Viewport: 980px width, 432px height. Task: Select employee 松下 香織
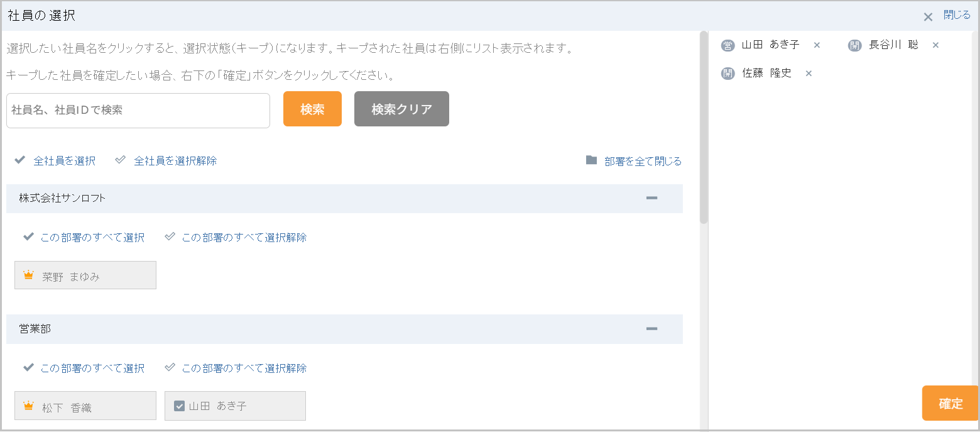pos(85,406)
